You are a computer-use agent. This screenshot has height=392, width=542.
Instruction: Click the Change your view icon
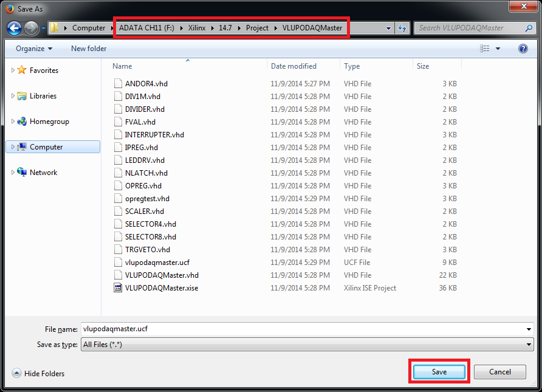[485, 49]
